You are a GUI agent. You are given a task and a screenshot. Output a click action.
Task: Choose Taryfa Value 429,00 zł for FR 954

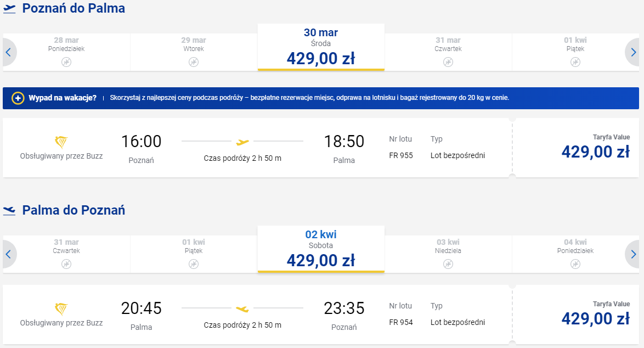pyautogui.click(x=577, y=315)
